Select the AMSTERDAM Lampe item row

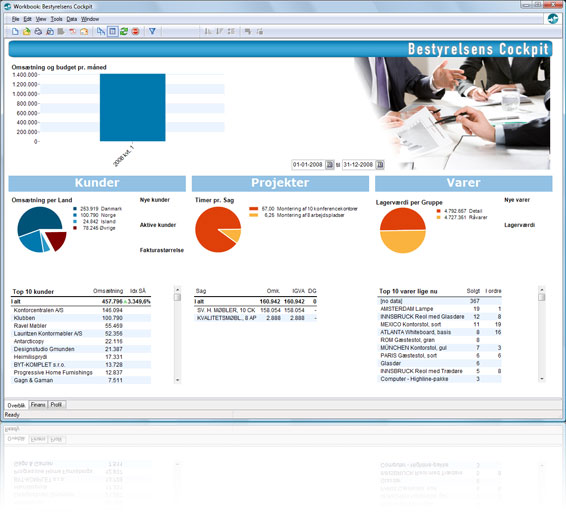(440, 309)
